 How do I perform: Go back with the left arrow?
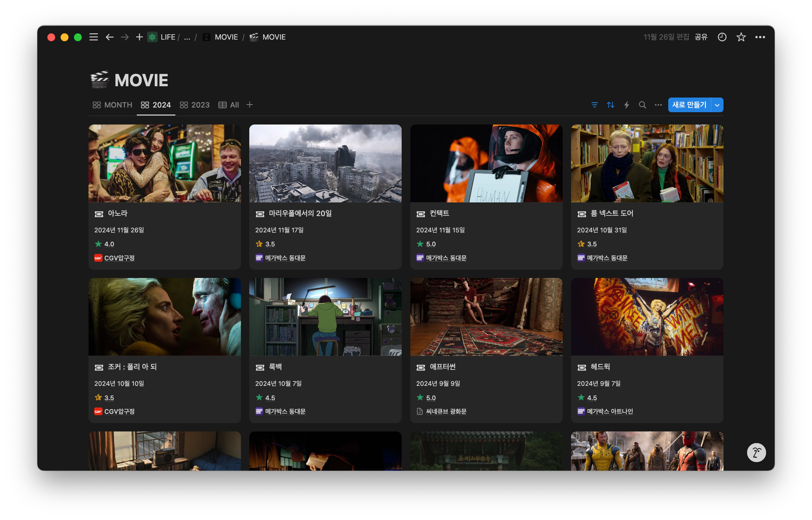109,37
